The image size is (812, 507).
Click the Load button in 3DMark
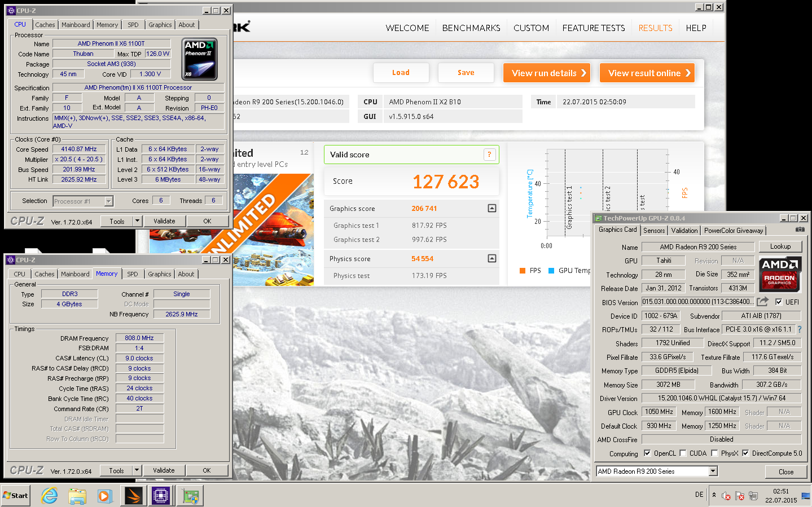(x=401, y=73)
